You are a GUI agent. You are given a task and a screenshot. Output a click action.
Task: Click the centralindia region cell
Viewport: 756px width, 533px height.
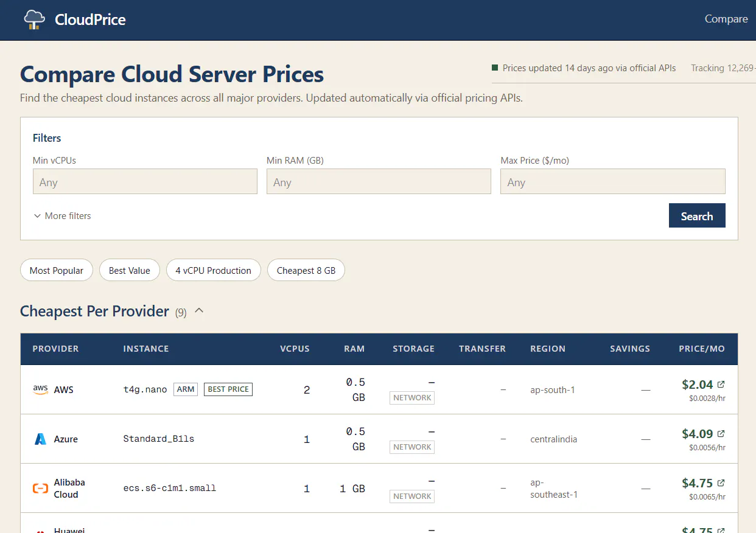pyautogui.click(x=554, y=439)
